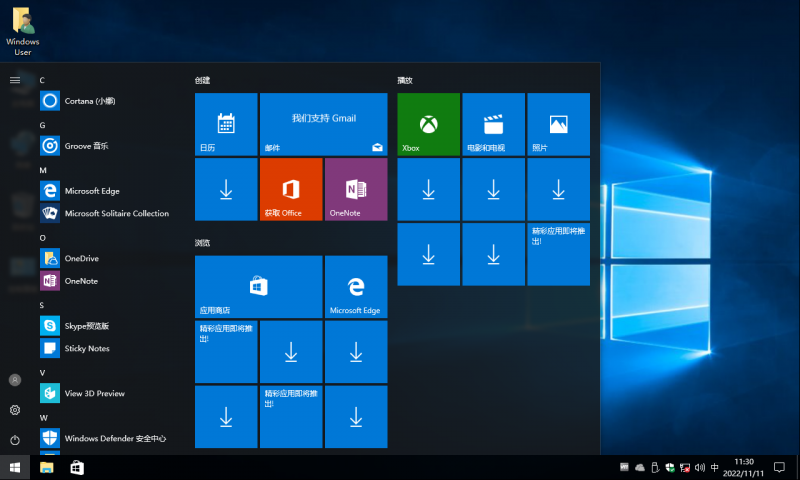Expand the Start menu hamburger button
The image size is (800, 480).
15,80
